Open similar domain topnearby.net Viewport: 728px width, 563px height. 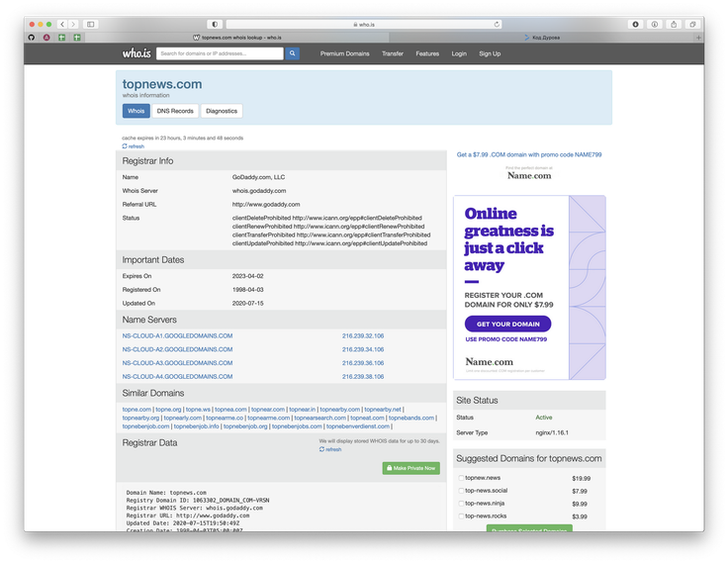coord(383,410)
